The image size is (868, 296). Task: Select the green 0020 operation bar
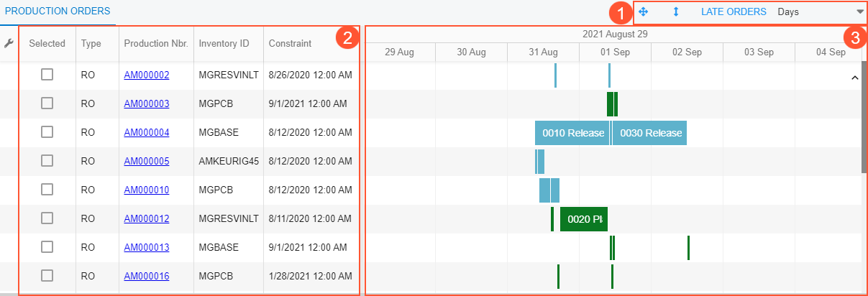point(584,218)
